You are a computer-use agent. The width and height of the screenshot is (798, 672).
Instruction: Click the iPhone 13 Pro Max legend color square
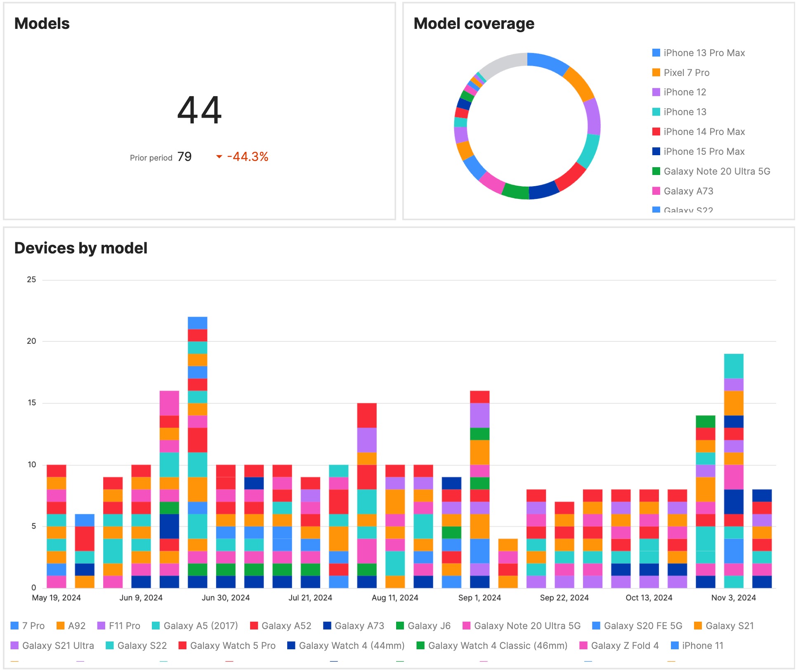(656, 52)
